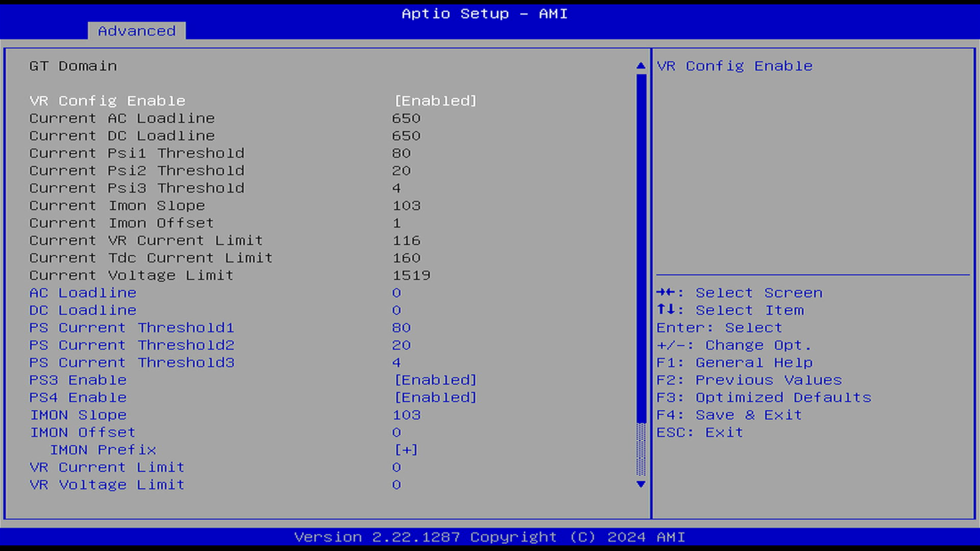This screenshot has width=980, height=551.
Task: Select VR Voltage Limit setting
Action: point(107,485)
